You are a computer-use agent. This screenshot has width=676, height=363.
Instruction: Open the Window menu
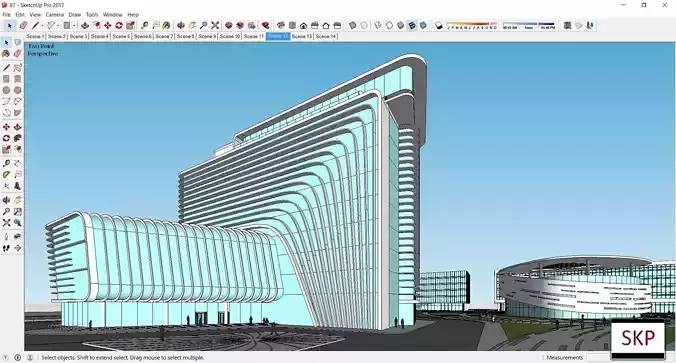(x=113, y=15)
